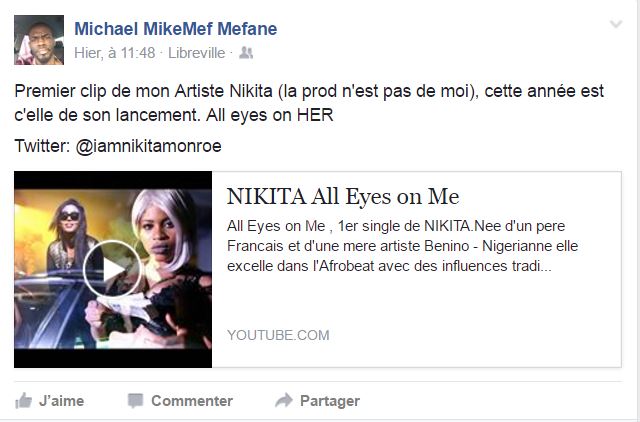Play the NIKITA video with the play button

pyautogui.click(x=109, y=269)
